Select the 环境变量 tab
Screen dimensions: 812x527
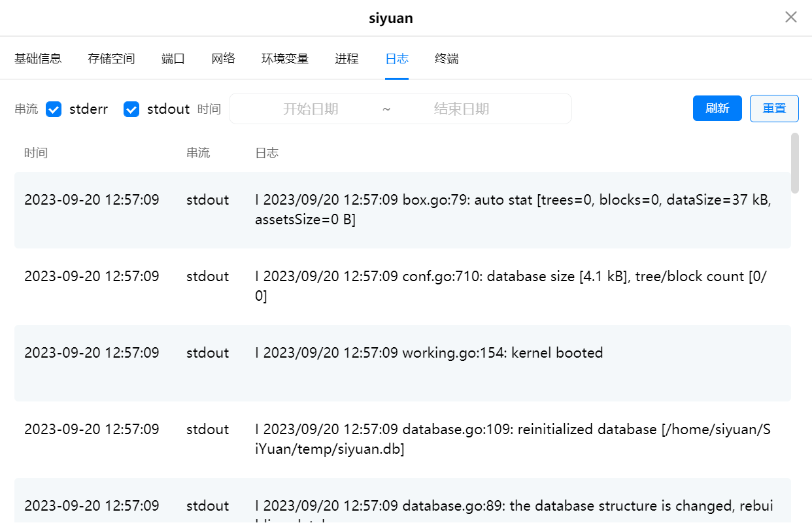coord(285,59)
